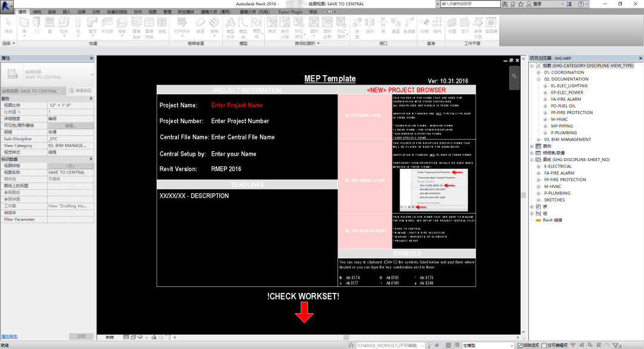Select the Ceiling (天花板) tool
The image size is (644, 349).
point(107,26)
